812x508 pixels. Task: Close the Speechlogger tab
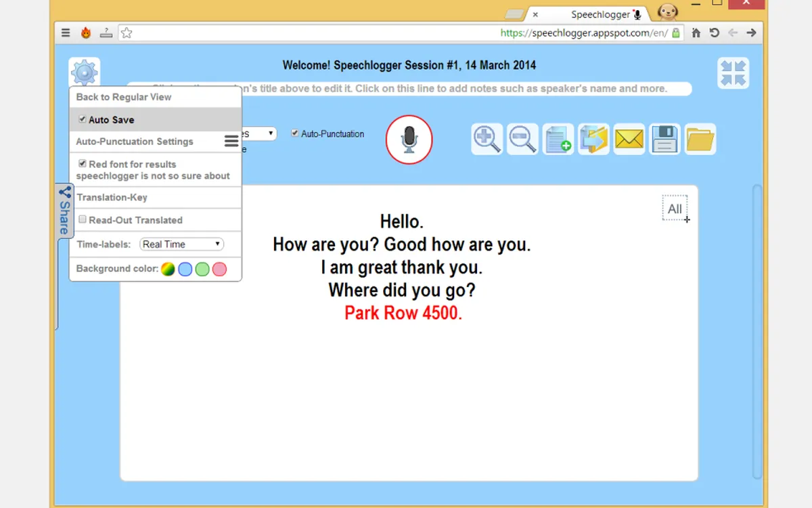(x=535, y=14)
